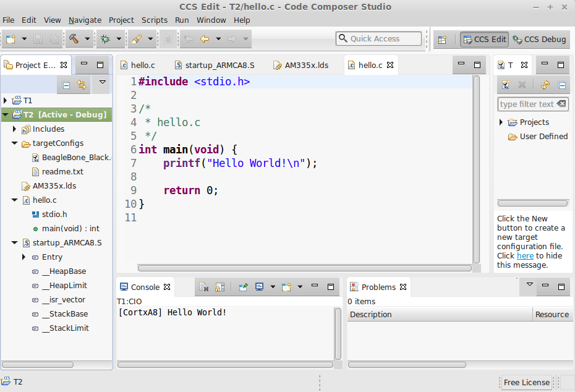Collapse all in Target Configurations view
575x392 pixels.
tap(562, 85)
